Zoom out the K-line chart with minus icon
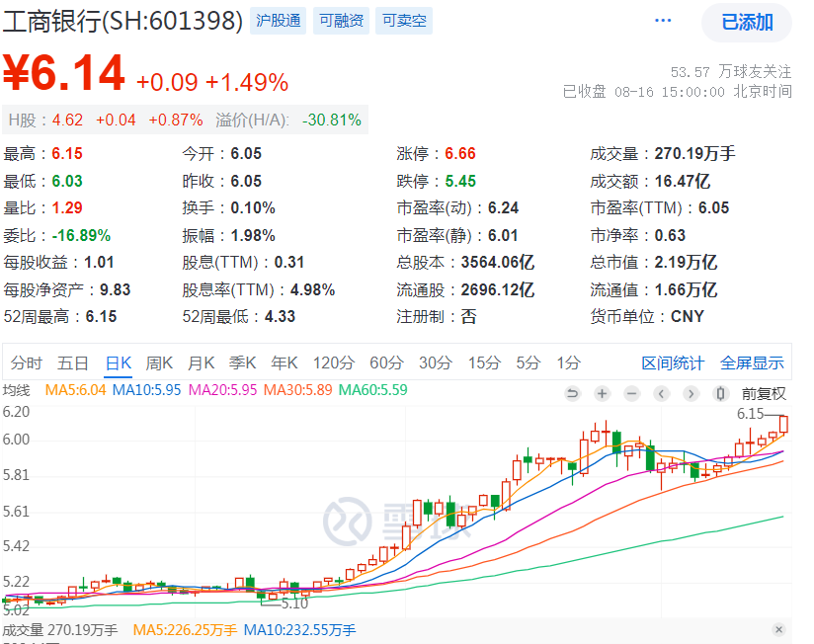814x644 pixels. [x=631, y=394]
